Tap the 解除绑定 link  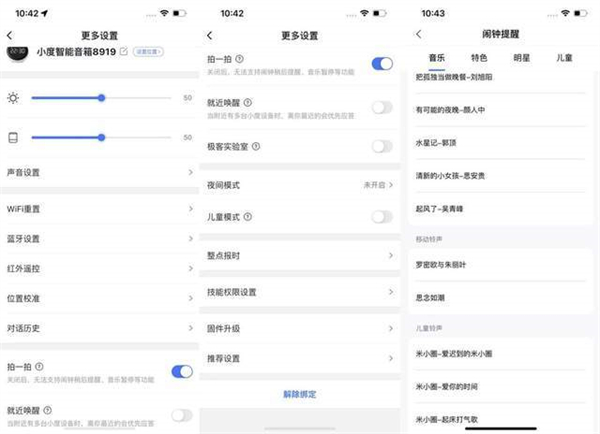coord(298,395)
